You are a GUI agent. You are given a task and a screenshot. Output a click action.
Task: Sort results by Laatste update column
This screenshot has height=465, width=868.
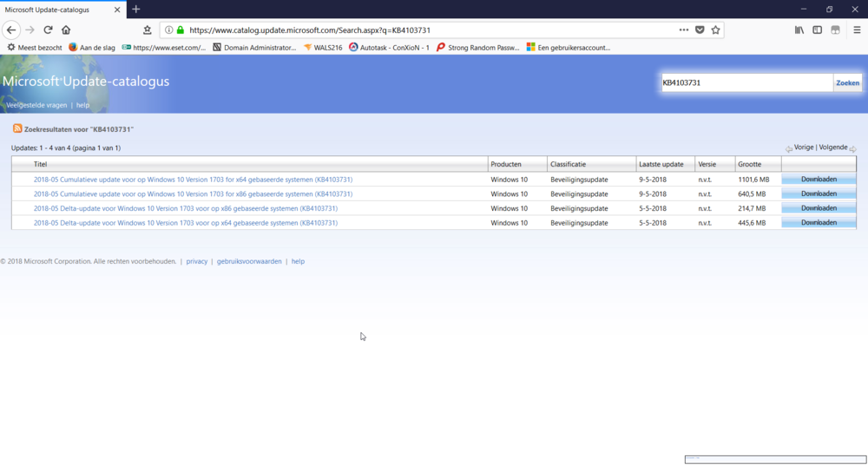661,165
